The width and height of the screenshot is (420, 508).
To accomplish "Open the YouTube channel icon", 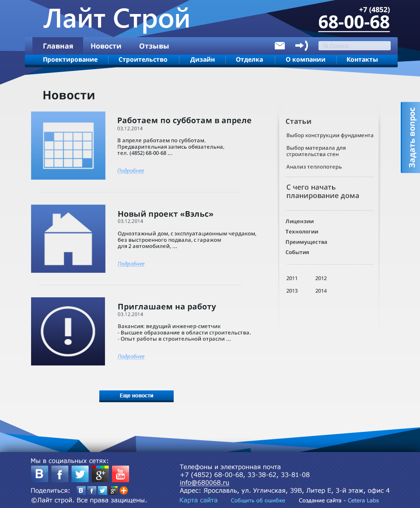I will click(x=120, y=474).
